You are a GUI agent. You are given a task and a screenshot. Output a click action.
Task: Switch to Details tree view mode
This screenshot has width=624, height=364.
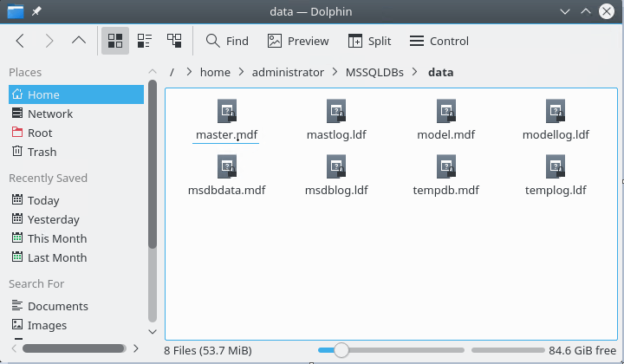(x=174, y=41)
